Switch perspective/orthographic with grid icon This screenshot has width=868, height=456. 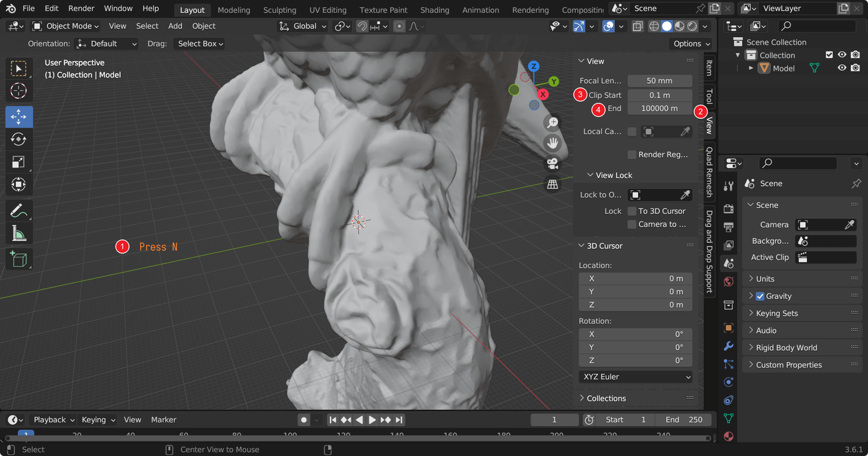pyautogui.click(x=553, y=184)
